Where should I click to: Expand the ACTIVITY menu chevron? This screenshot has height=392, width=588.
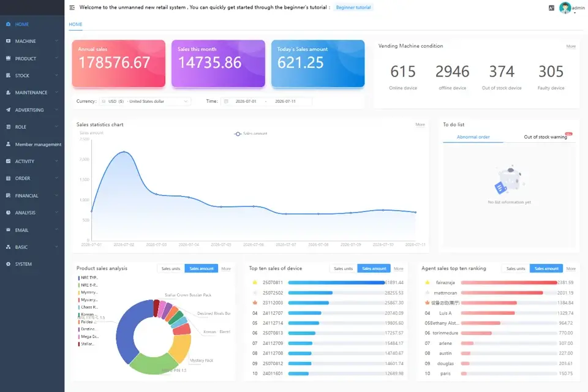click(56, 161)
